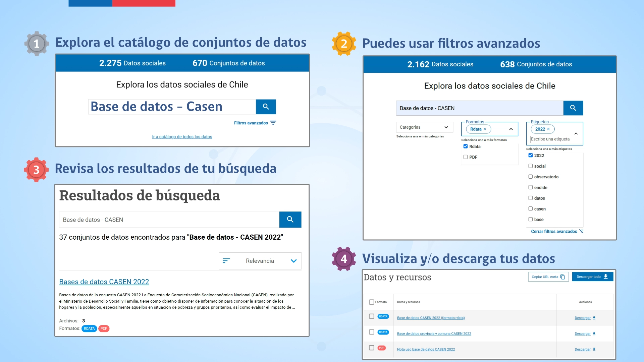Click the 'Datos y recursos' column header
Screen dimensions: 644x362
408,302
